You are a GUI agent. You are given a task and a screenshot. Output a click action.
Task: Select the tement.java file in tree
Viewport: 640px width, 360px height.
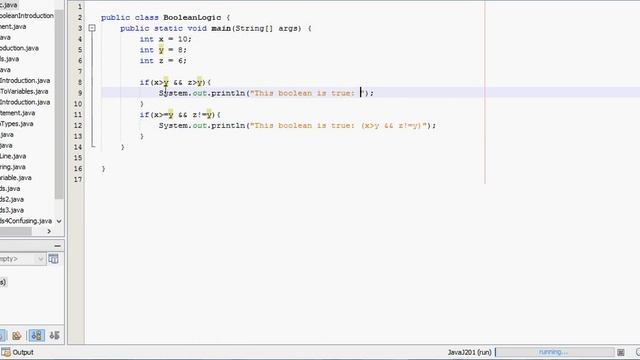pyautogui.click(x=18, y=113)
